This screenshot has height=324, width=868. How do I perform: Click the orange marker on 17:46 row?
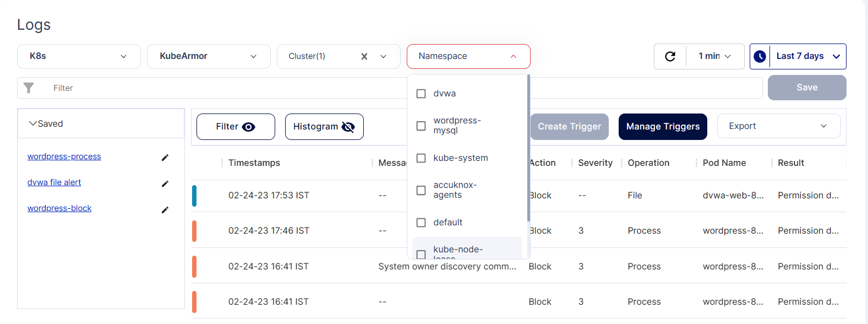[194, 231]
